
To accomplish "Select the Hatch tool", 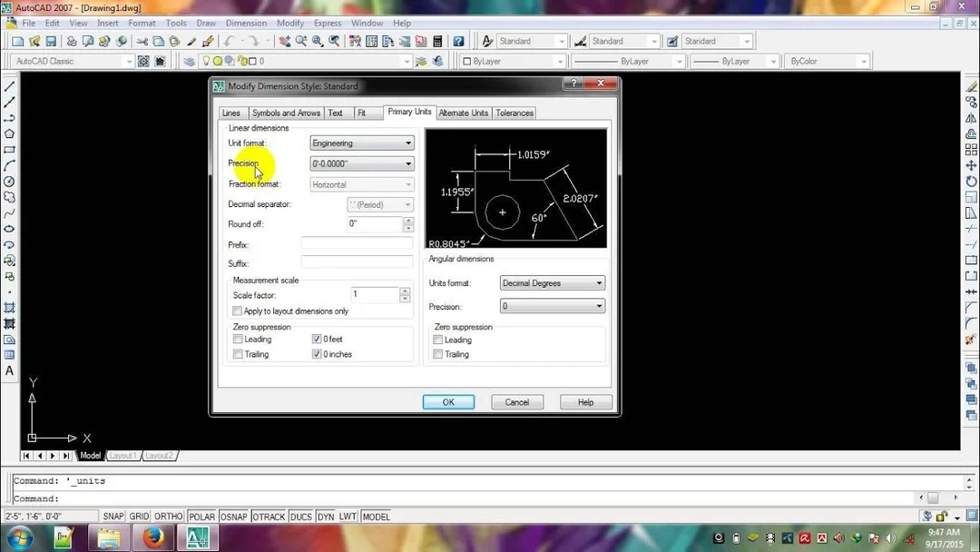I will pyautogui.click(x=9, y=308).
